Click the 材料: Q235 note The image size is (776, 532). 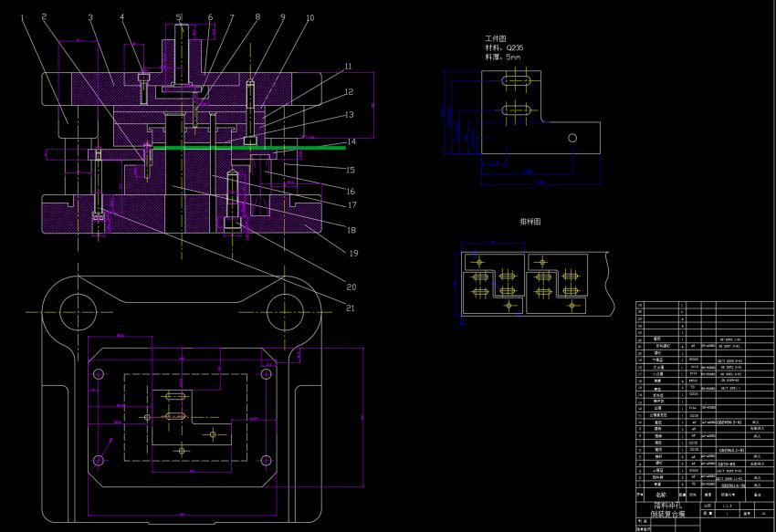[504, 48]
